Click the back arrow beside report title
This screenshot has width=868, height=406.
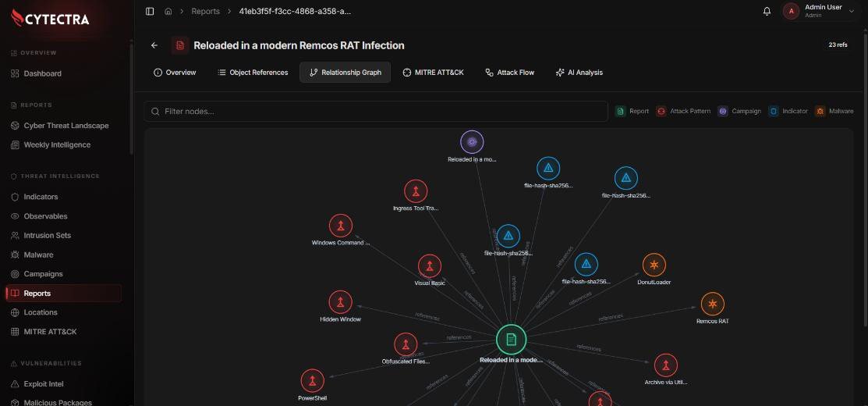pos(154,45)
